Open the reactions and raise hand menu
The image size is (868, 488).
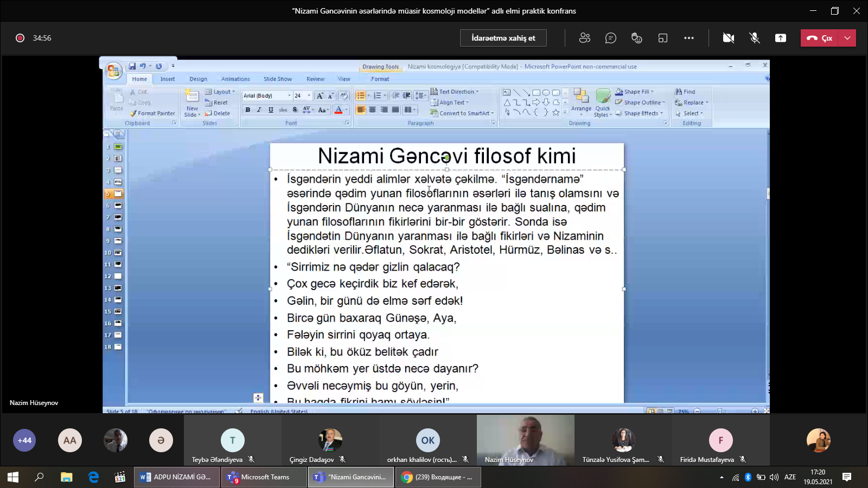click(x=636, y=38)
